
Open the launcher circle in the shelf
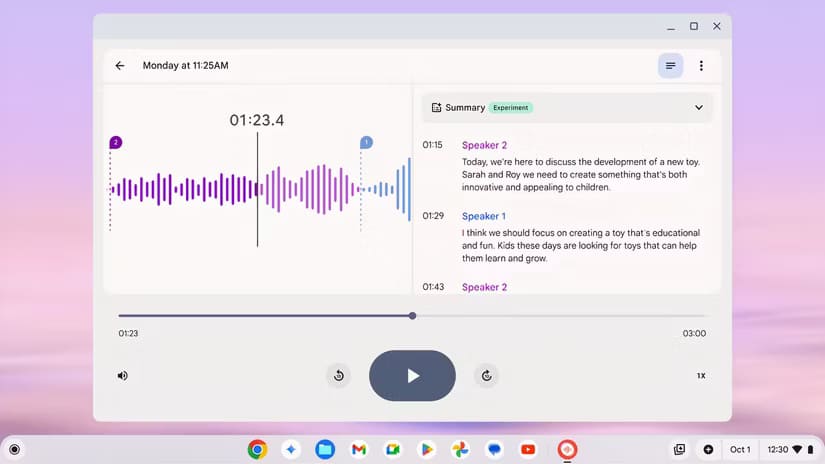coord(15,450)
